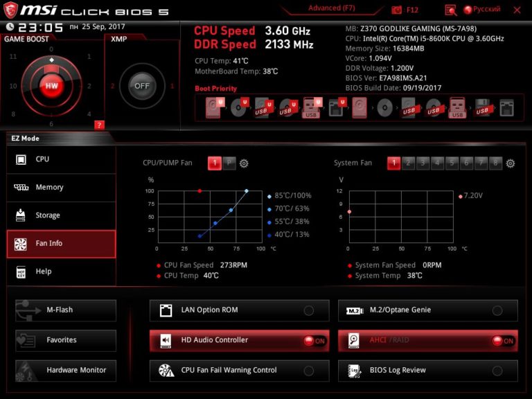532x399 pixels.
Task: Select System Fan 8 button
Action: coord(495,163)
